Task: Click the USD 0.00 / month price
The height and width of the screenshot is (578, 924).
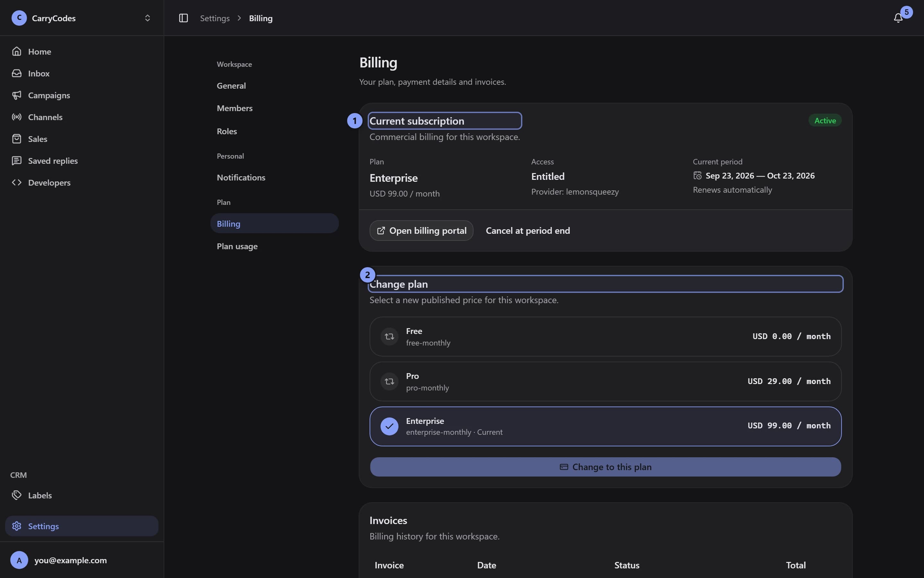Action: tap(791, 336)
